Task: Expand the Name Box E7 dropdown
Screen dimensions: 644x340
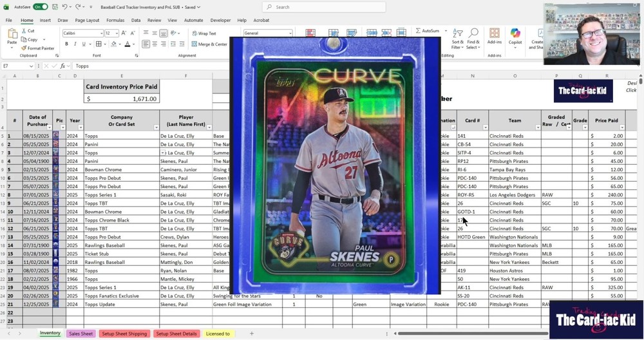Action: pyautogui.click(x=31, y=66)
